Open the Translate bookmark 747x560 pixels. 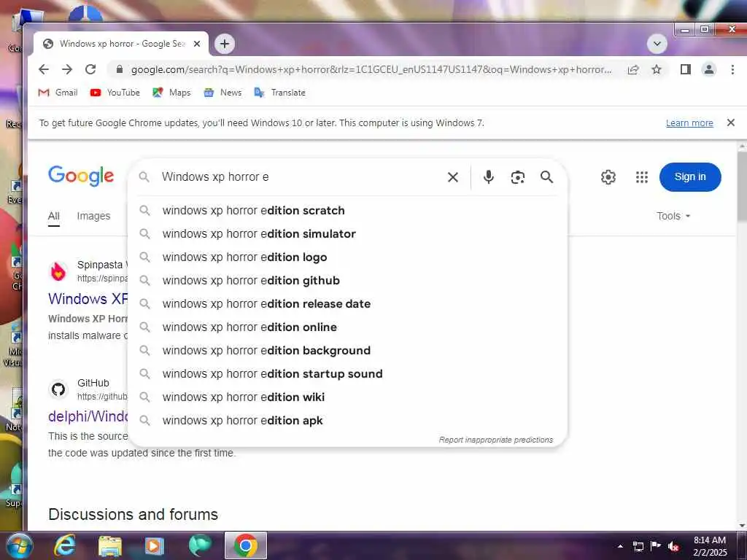click(x=279, y=93)
